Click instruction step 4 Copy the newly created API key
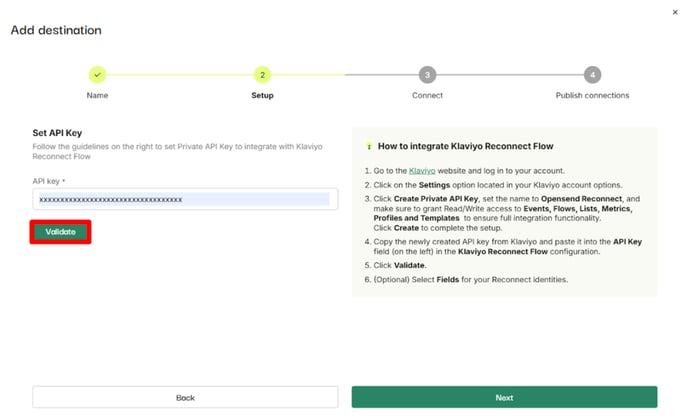 [507, 247]
